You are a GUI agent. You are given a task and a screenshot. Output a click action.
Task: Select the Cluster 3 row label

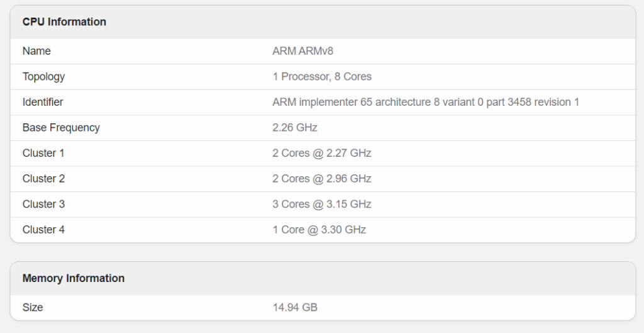coord(43,205)
